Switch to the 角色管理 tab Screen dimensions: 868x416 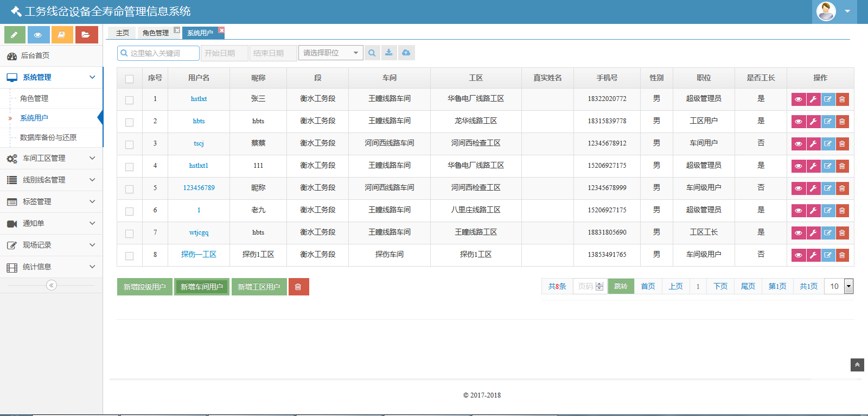(x=155, y=33)
